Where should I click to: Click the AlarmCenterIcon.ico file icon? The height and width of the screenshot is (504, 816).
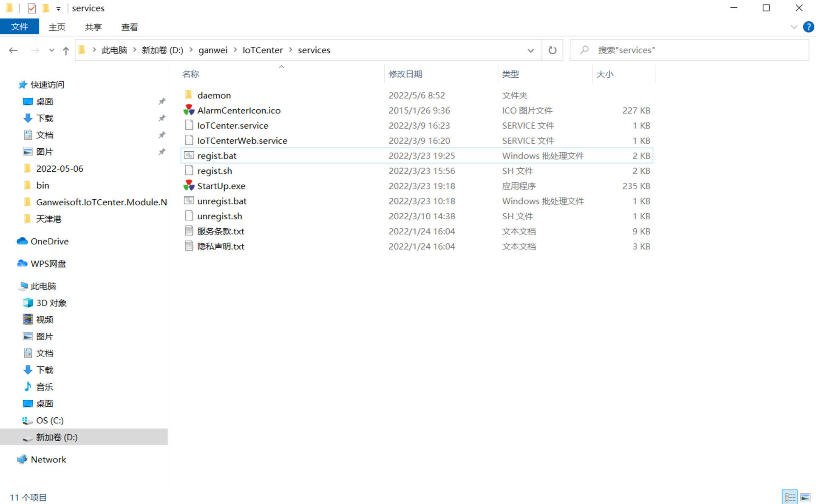(189, 110)
